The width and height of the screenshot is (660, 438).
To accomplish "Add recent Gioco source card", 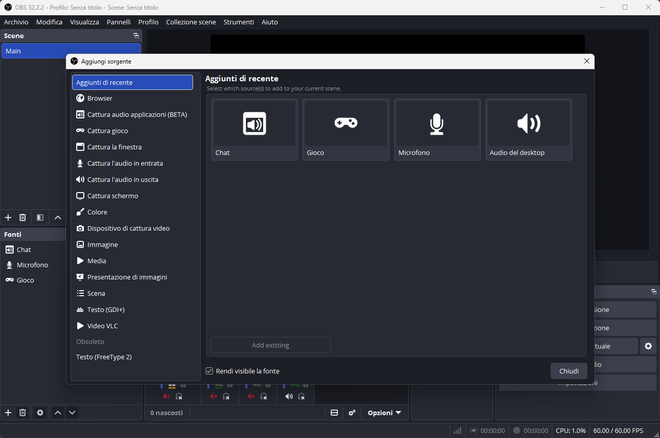I will [x=346, y=130].
